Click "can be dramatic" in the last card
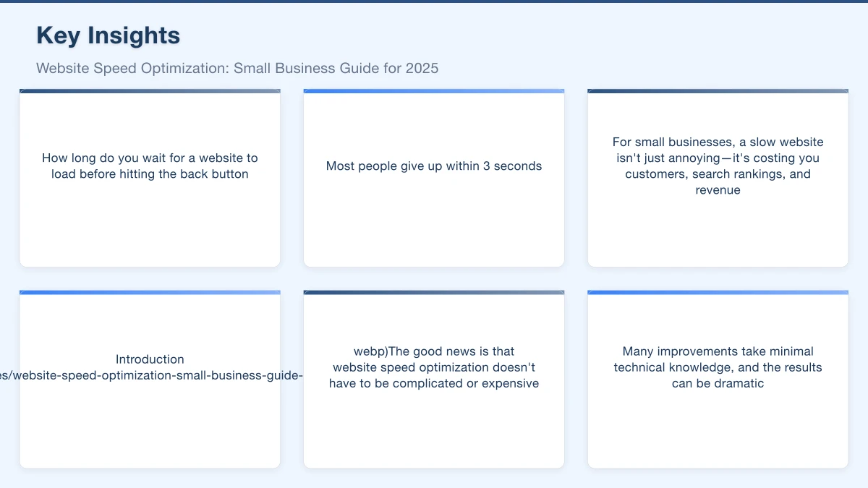Viewport: 868px width, 488px height. tap(718, 384)
